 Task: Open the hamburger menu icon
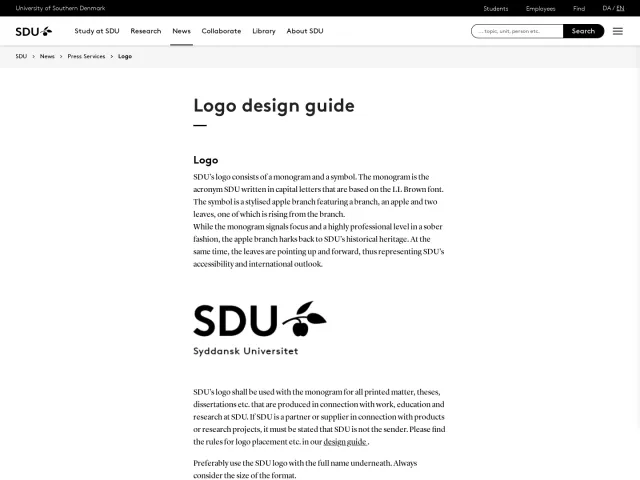pyautogui.click(x=618, y=31)
